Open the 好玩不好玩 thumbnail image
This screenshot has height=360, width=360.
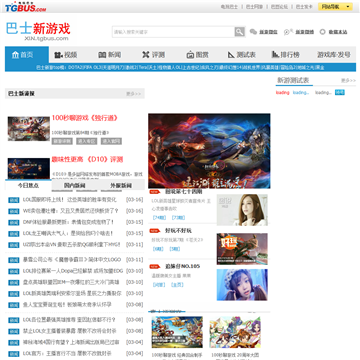tap(242, 249)
